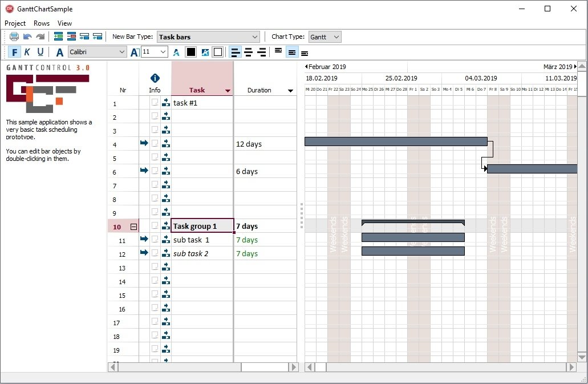Screen dimensions: 588x384
Task: Select bottom vertical text alignment
Action: point(305,52)
